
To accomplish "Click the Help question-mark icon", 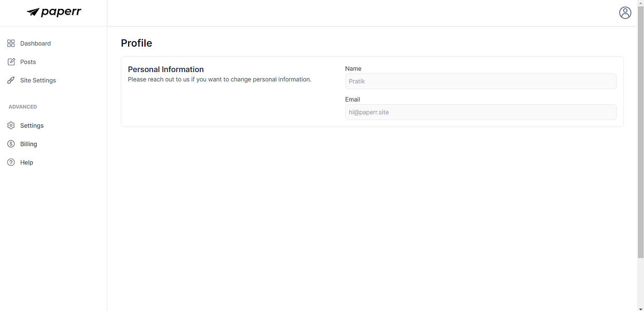I will [x=11, y=162].
